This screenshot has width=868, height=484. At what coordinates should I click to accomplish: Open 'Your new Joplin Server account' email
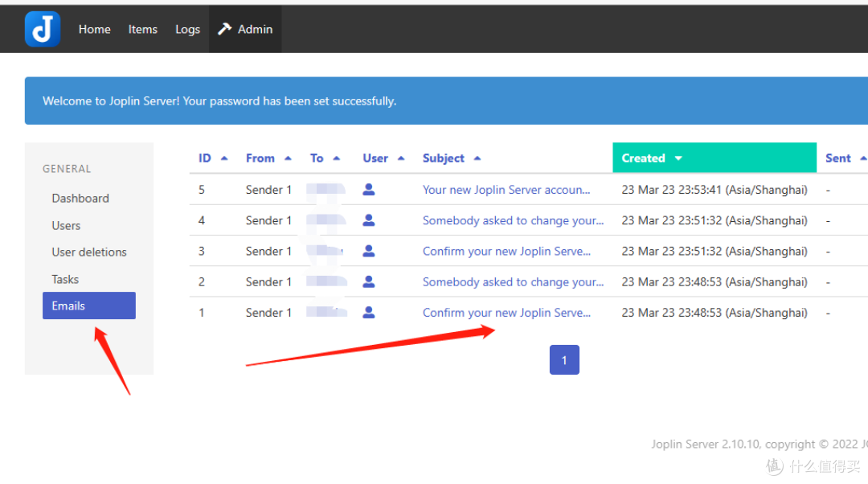click(506, 190)
